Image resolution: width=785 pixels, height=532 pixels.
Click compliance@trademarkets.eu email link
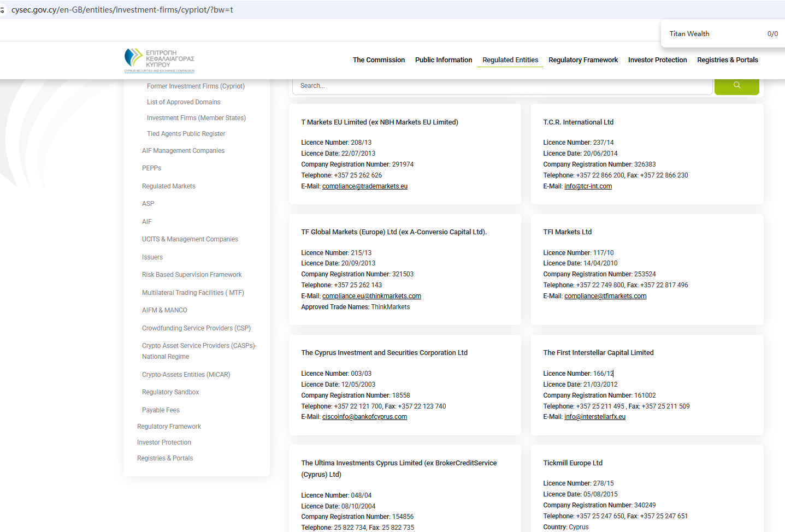(364, 186)
